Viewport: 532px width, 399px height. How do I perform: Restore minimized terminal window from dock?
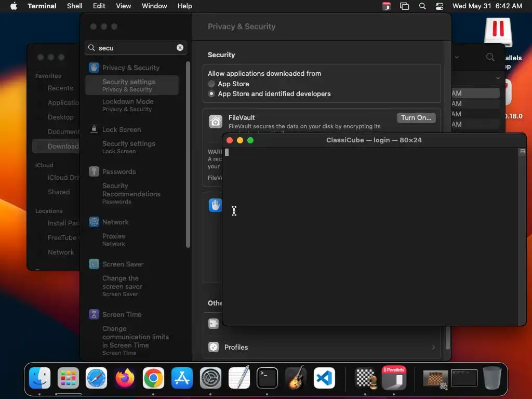pyautogui.click(x=464, y=378)
